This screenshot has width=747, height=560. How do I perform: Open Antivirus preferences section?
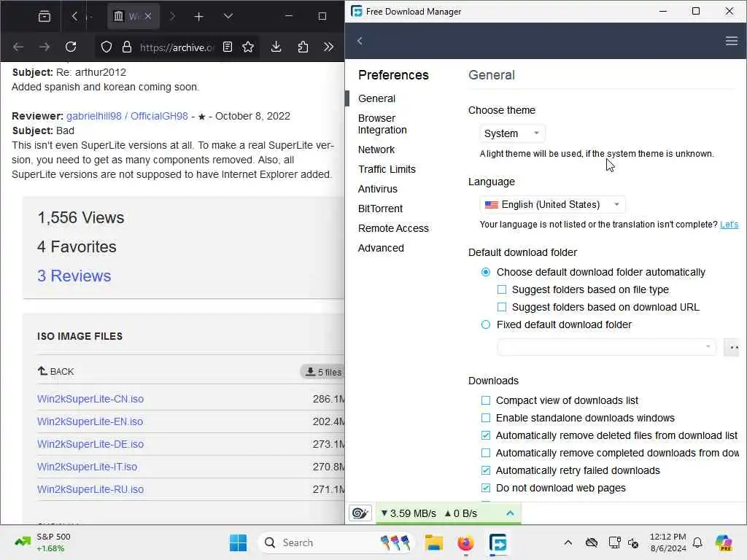pyautogui.click(x=378, y=189)
